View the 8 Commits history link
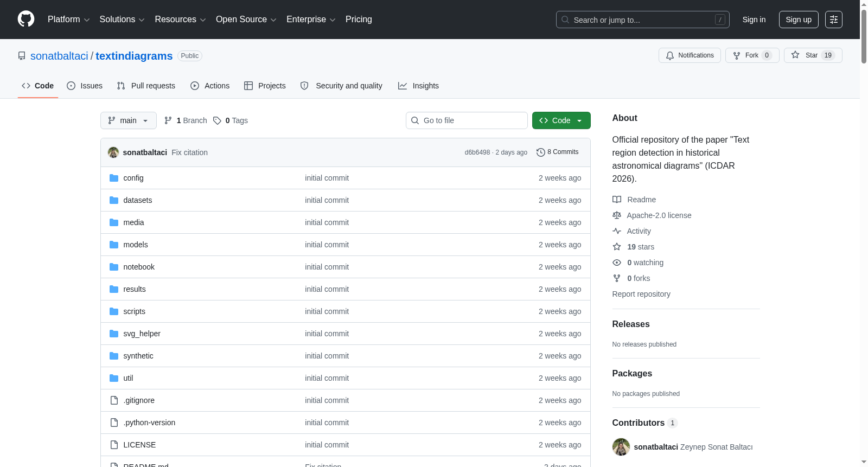 click(x=557, y=152)
